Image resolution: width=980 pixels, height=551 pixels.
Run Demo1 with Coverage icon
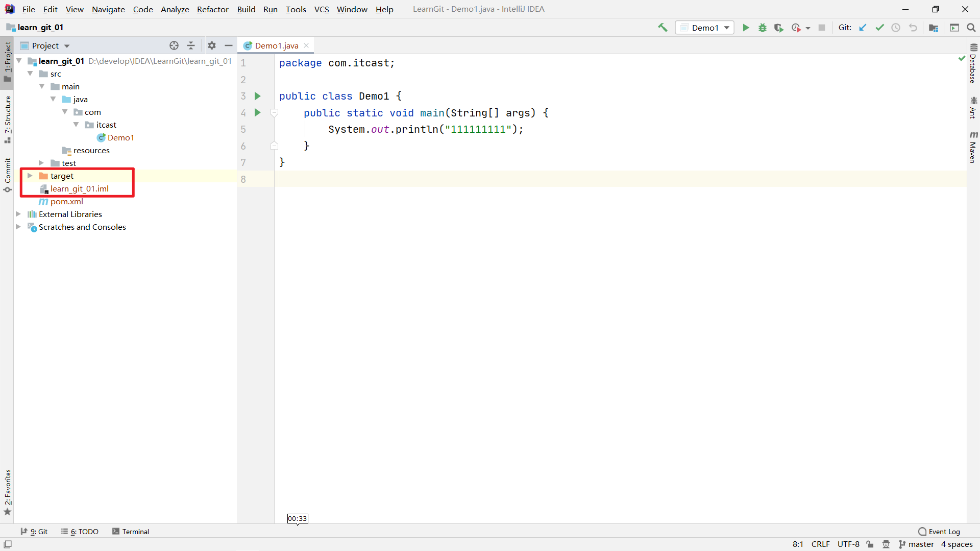coord(778,28)
